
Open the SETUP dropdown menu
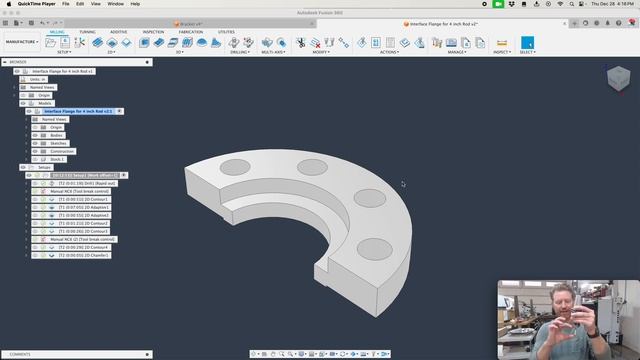[64, 52]
